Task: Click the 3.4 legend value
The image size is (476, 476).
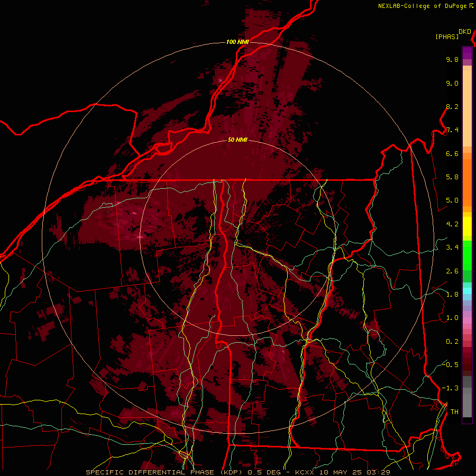Action: pyautogui.click(x=452, y=248)
